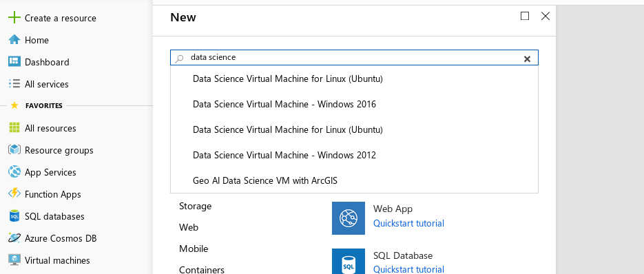Select the Mobile category

click(194, 249)
